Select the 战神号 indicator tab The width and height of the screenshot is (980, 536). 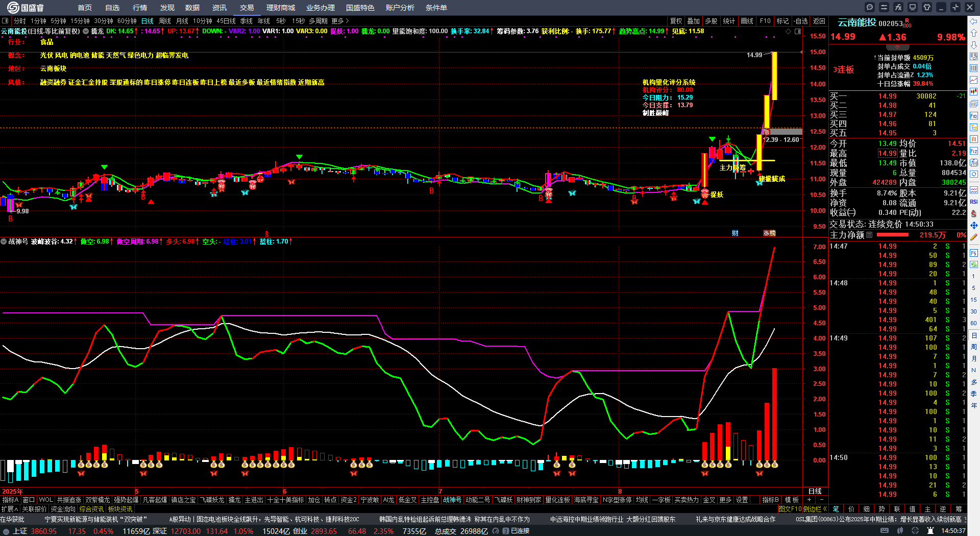coord(452,500)
